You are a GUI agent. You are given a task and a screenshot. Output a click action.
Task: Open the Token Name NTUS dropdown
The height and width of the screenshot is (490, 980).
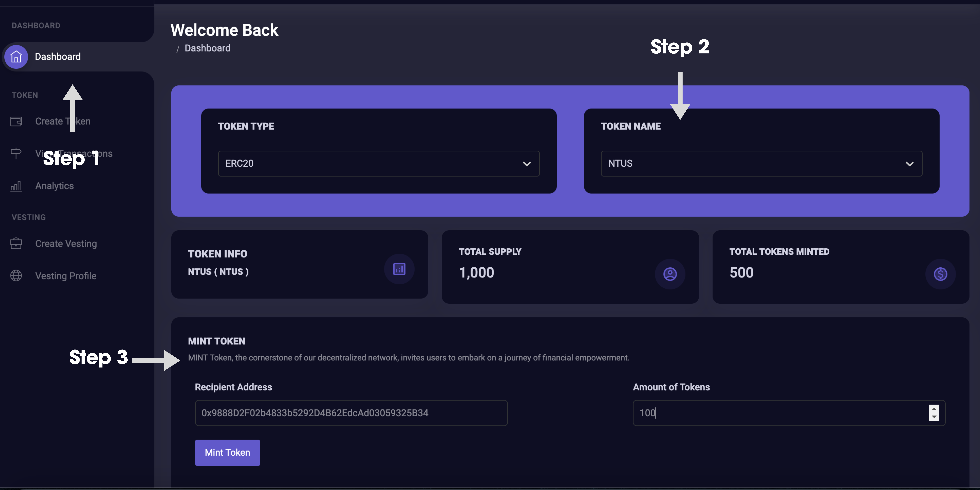click(x=761, y=164)
